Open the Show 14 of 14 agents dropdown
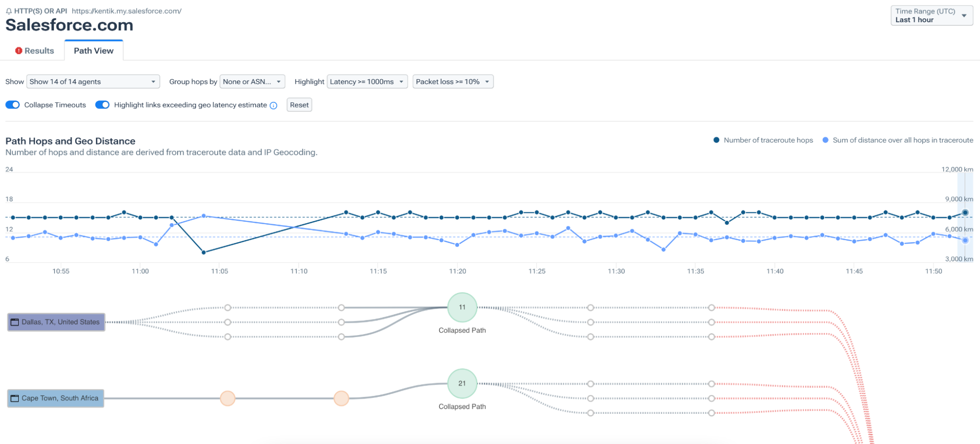The height and width of the screenshot is (444, 980). tap(93, 82)
